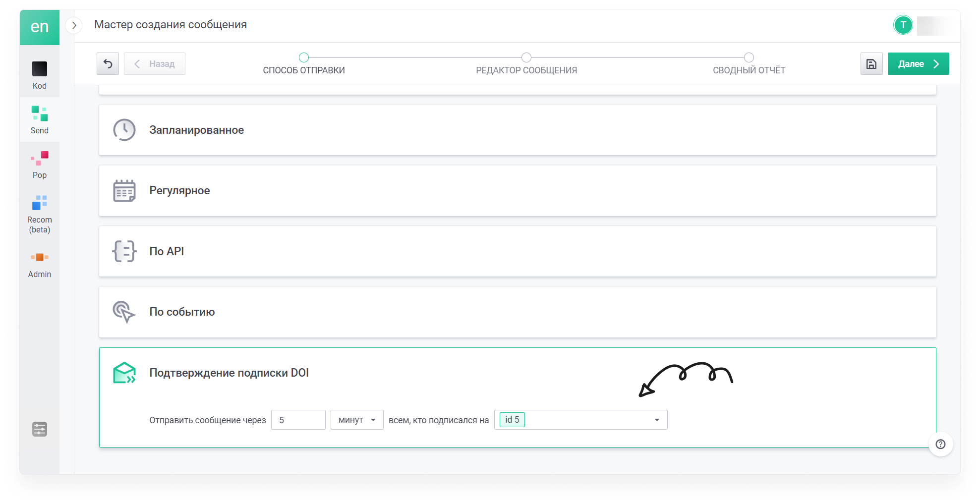Click the id 5 selected tag
The width and height of the screenshot is (980, 504).
(512, 420)
